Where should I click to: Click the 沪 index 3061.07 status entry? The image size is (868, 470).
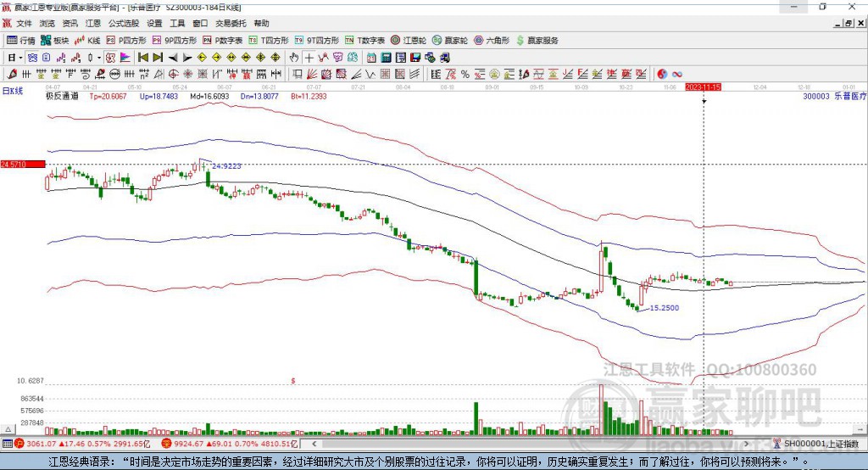pos(82,444)
